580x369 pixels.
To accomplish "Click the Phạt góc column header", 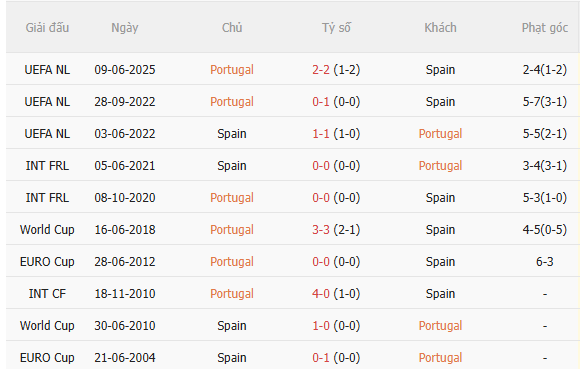I will (x=544, y=28).
